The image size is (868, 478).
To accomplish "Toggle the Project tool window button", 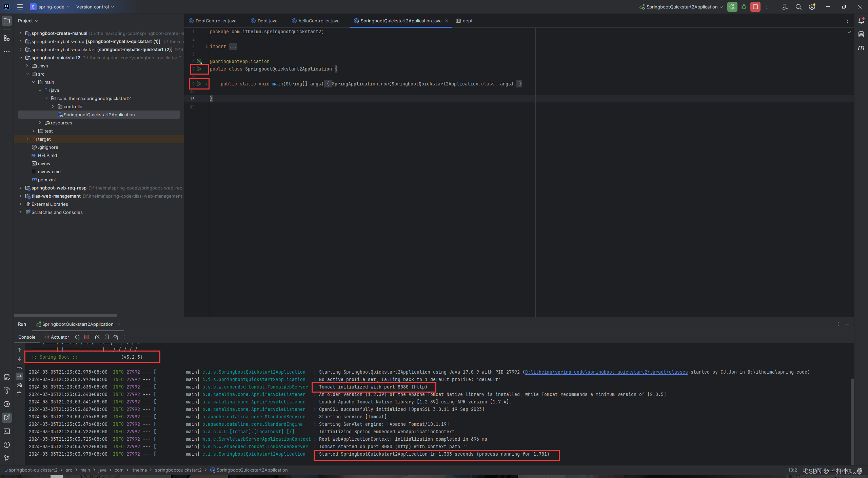I will [x=6, y=21].
